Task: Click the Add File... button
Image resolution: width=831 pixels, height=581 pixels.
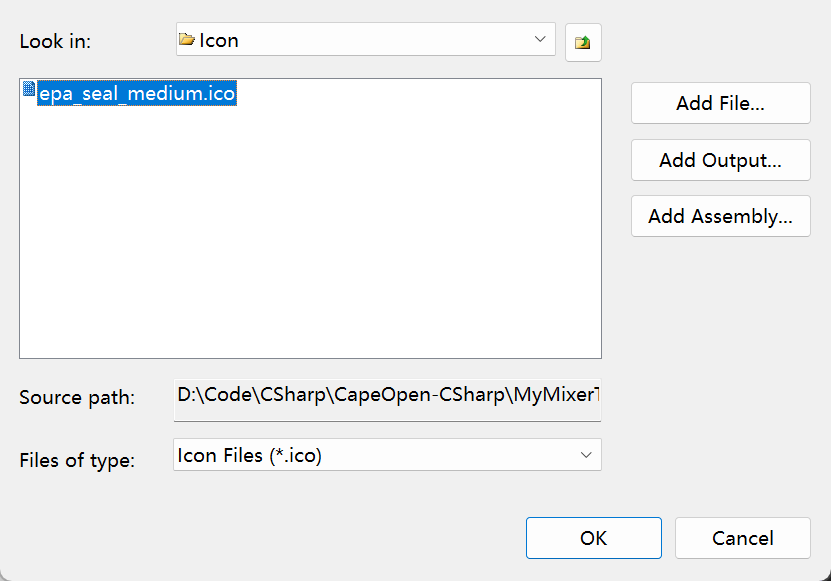Action: pyautogui.click(x=721, y=103)
